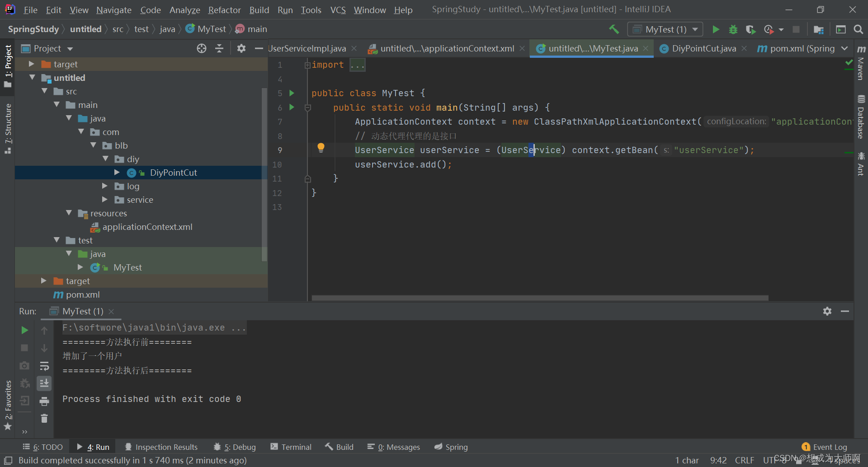The image size is (868, 467).
Task: Open the 7: Structure side tab
Action: [x=8, y=129]
